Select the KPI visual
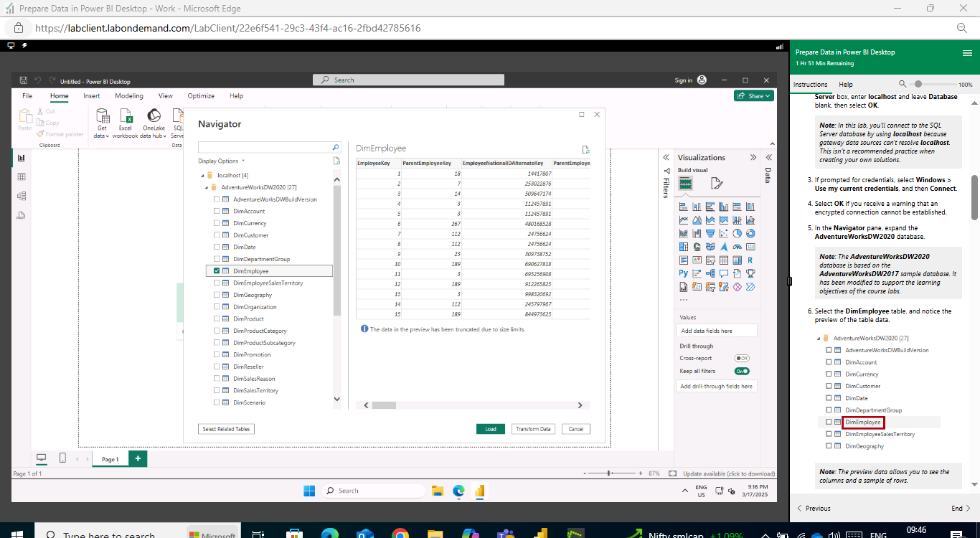This screenshot has height=538, width=980. [697, 260]
